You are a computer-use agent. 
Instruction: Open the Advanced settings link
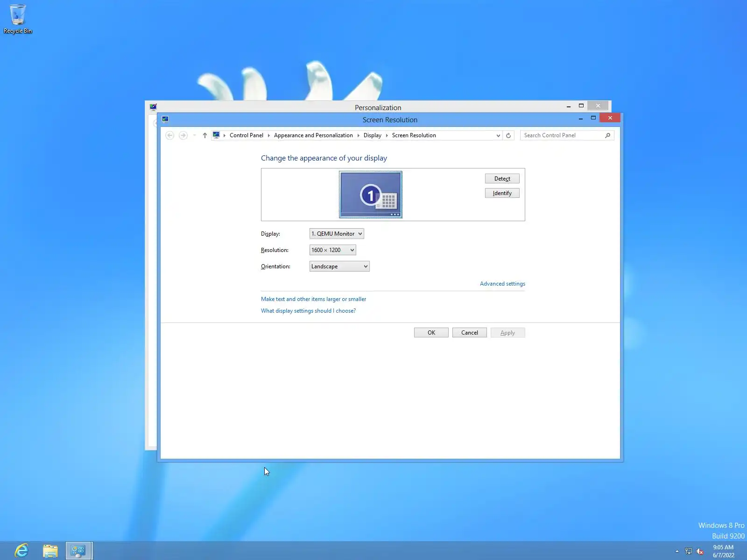coord(502,284)
